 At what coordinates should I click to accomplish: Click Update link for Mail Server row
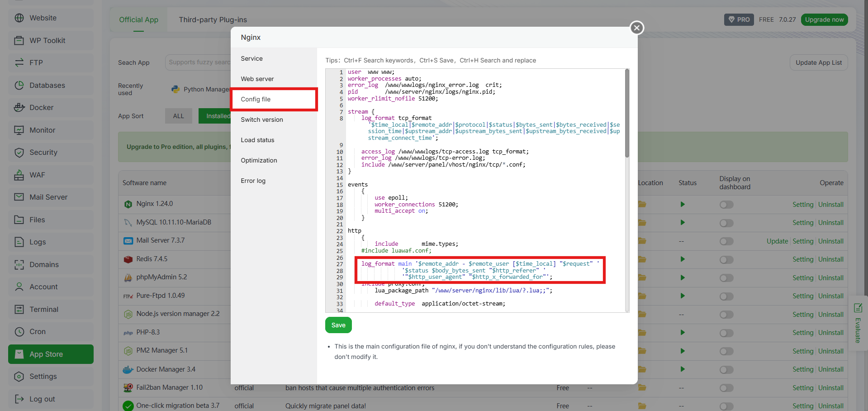777,241
